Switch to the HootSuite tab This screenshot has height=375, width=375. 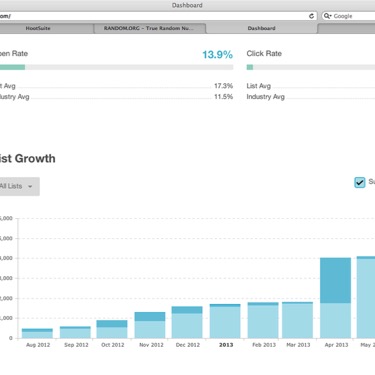(38, 28)
